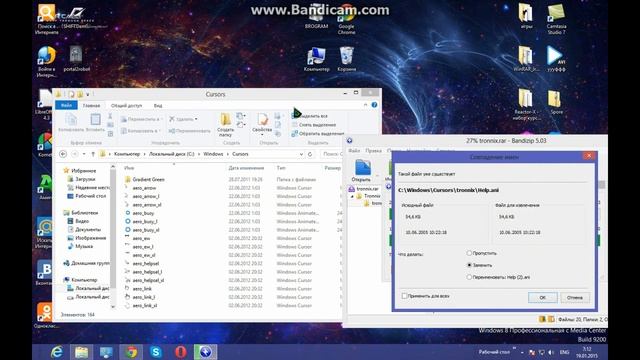Open the address bar history dropdown

(301, 154)
